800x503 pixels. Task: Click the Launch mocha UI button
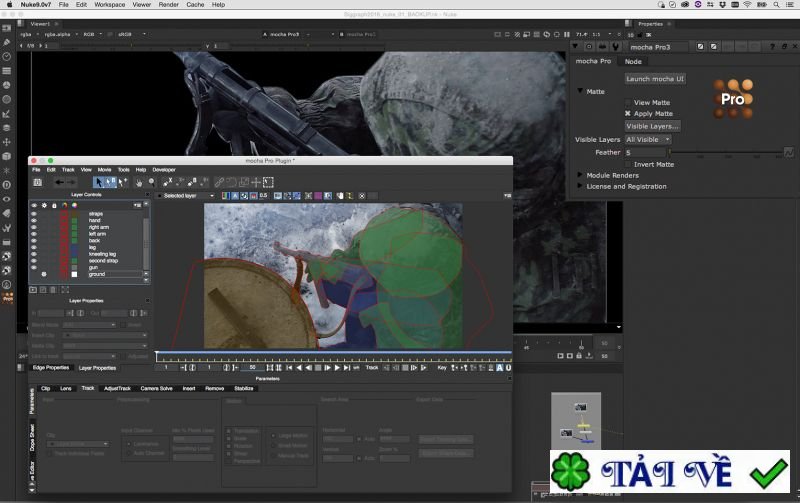coord(655,78)
